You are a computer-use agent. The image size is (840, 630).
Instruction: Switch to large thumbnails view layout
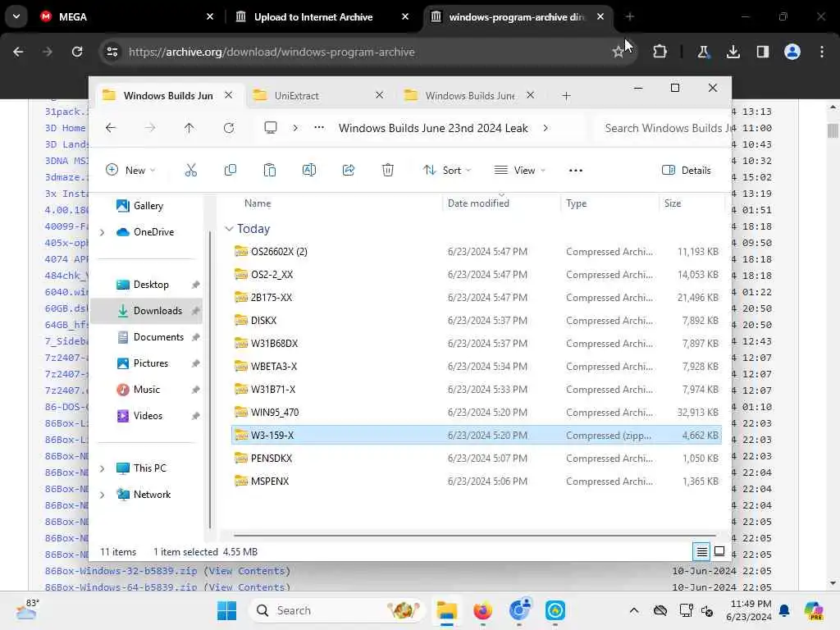pos(719,551)
